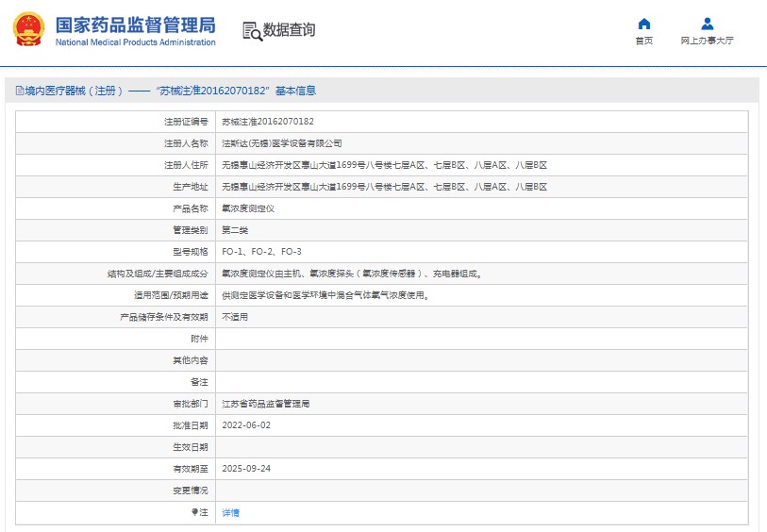Click the 首页 text label
This screenshot has height=532, width=767.
tap(643, 41)
